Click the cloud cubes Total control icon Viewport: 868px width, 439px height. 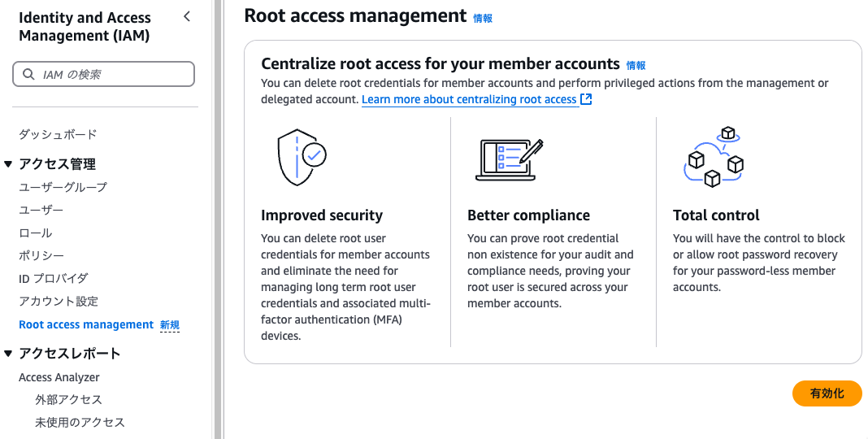tap(713, 157)
